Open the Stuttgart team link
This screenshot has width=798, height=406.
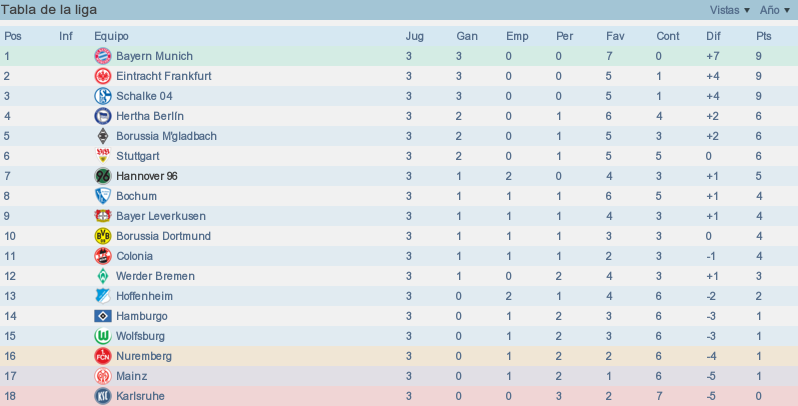tap(137, 156)
